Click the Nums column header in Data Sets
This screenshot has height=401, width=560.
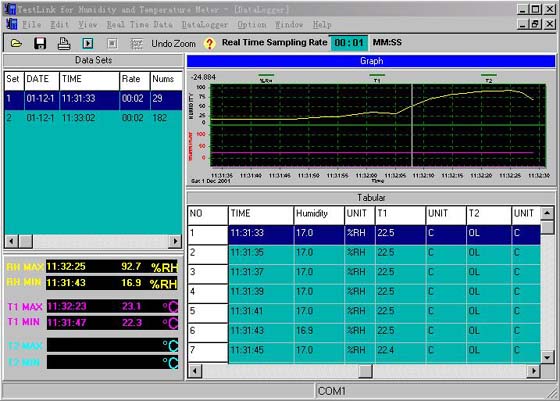(166, 81)
